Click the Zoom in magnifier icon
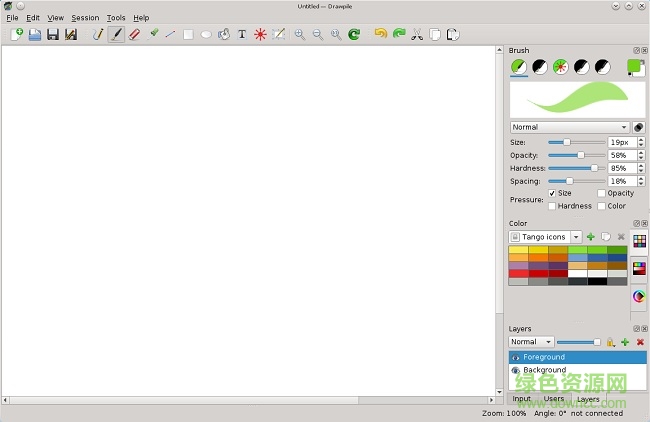Viewport: 650px width, 422px height. click(x=299, y=34)
